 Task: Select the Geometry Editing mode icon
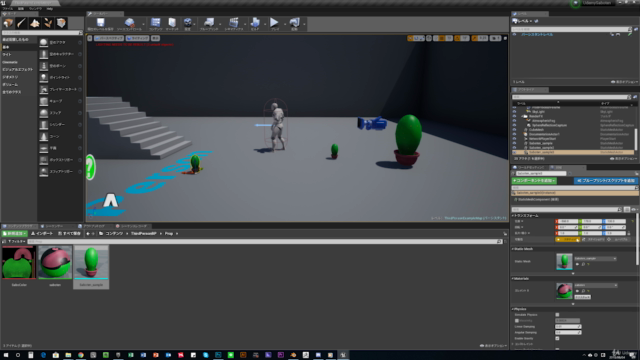tap(61, 23)
